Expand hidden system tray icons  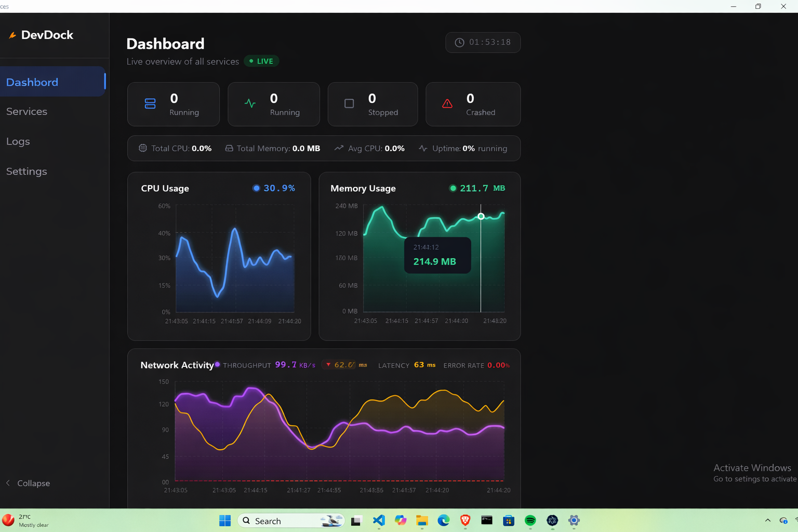(767, 520)
